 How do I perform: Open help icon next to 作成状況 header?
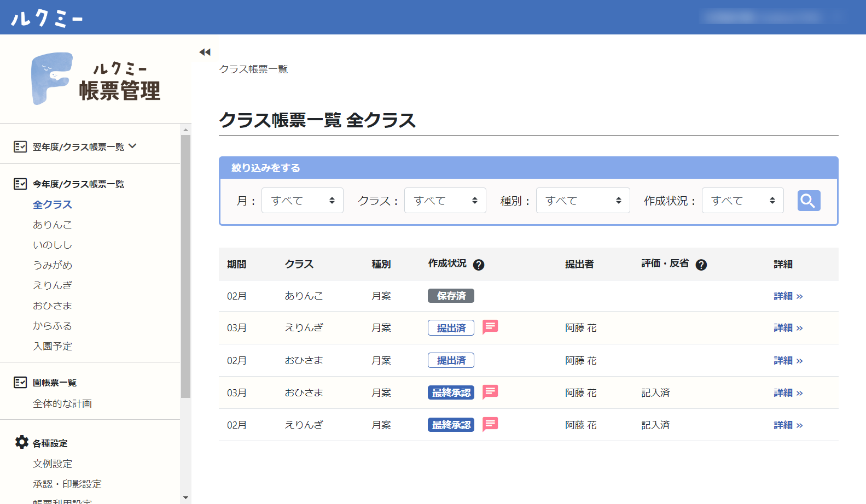tap(479, 265)
